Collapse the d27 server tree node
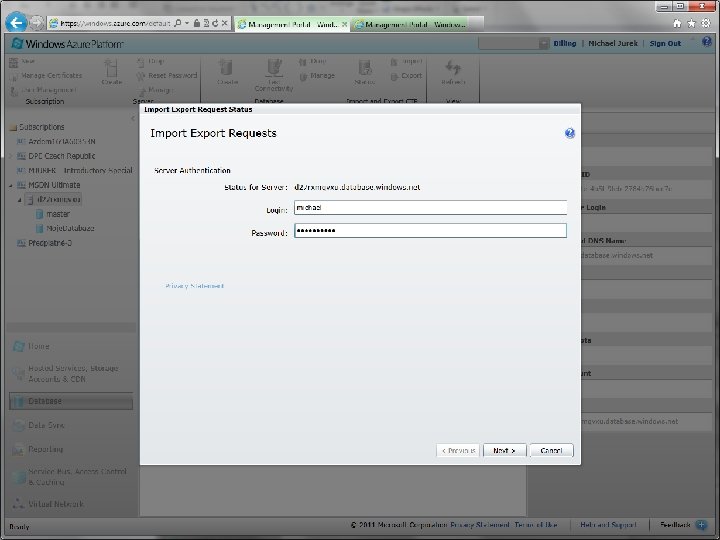 click(19, 200)
